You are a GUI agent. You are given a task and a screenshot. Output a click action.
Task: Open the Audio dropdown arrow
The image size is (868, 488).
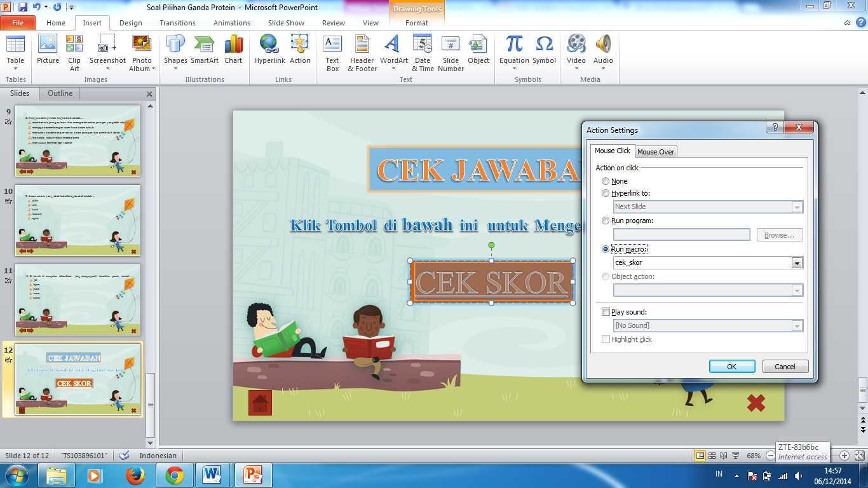coord(603,69)
